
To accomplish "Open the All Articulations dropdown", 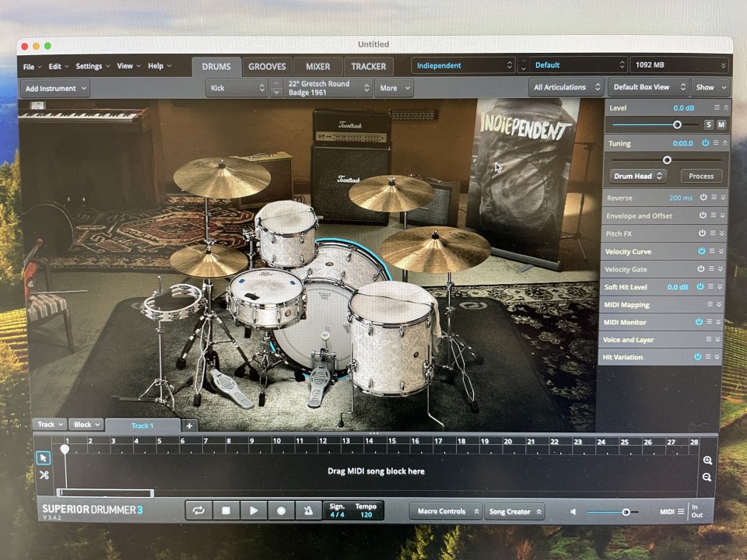I will click(x=566, y=87).
